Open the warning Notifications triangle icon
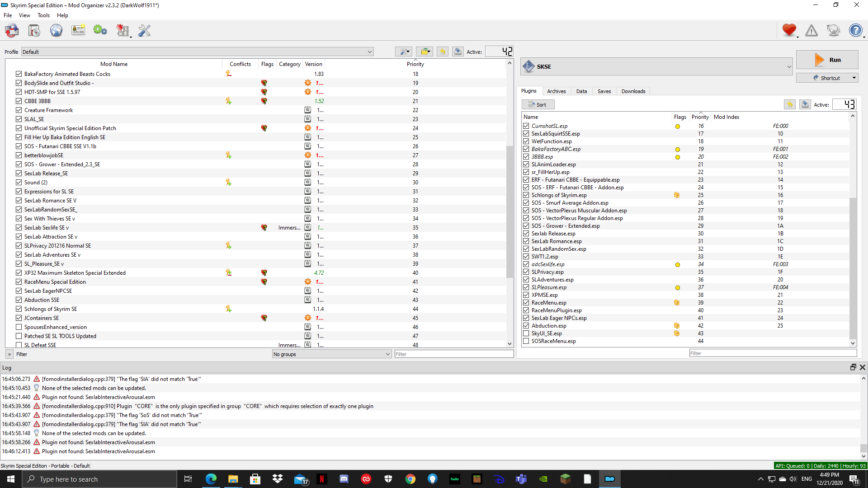 [811, 30]
